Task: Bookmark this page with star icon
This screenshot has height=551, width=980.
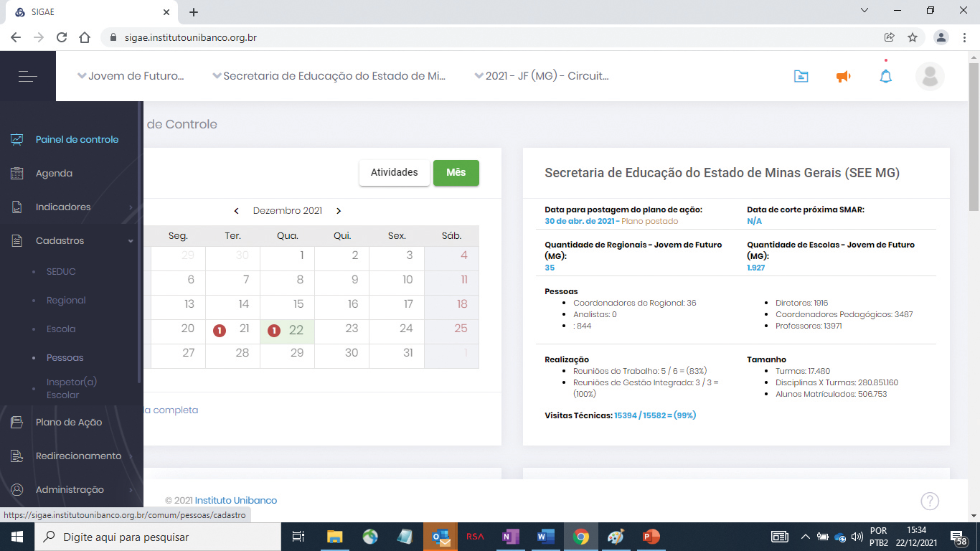Action: point(913,37)
